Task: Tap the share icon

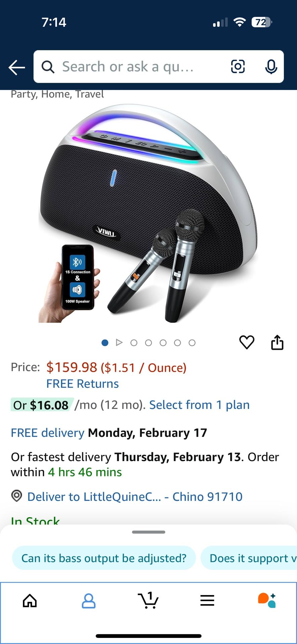Action: [x=277, y=342]
